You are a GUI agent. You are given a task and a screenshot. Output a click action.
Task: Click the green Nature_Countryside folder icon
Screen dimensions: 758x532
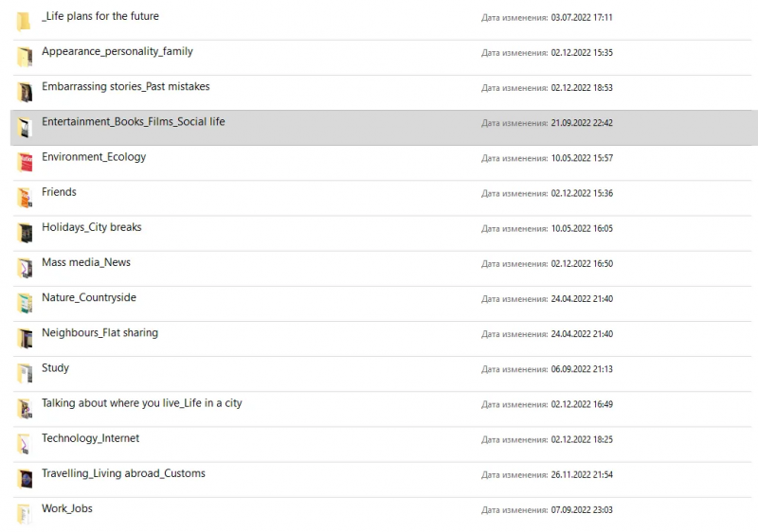point(25,303)
